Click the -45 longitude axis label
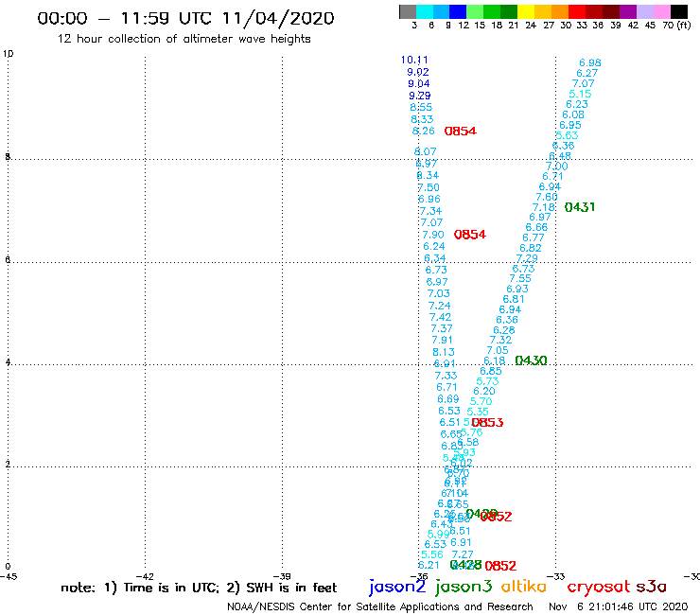The image size is (700, 615). click(x=8, y=576)
